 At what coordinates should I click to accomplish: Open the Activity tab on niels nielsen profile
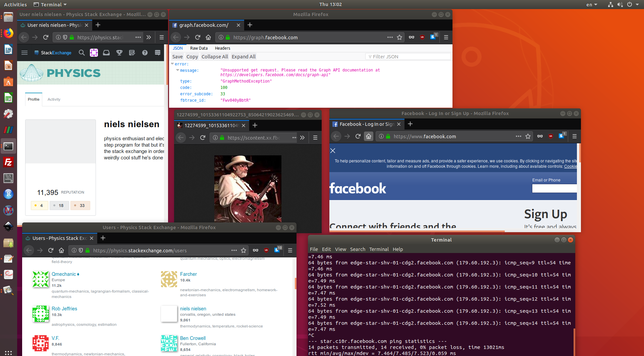[54, 99]
